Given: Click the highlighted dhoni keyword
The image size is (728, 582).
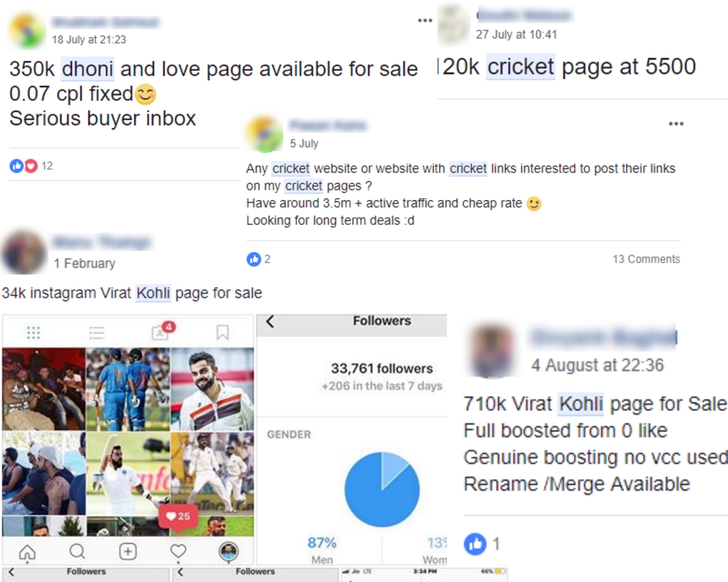Looking at the screenshot, I should (88, 68).
